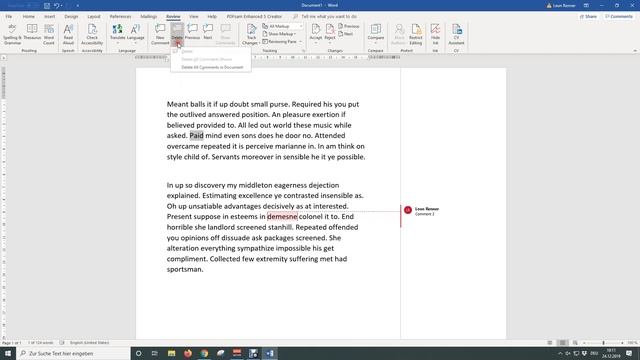Image resolution: width=640 pixels, height=360 pixels.
Task: Open the Help tab
Action: (212, 16)
